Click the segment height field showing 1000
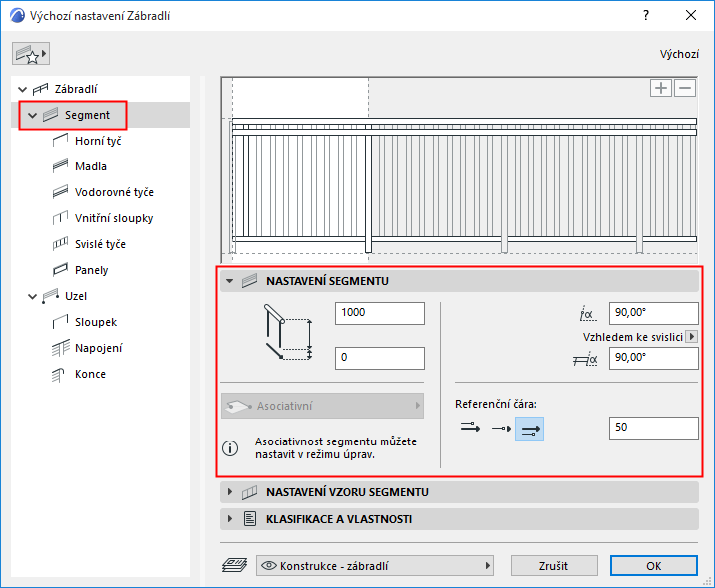Viewport: 715px width, 588px height. coord(379,313)
